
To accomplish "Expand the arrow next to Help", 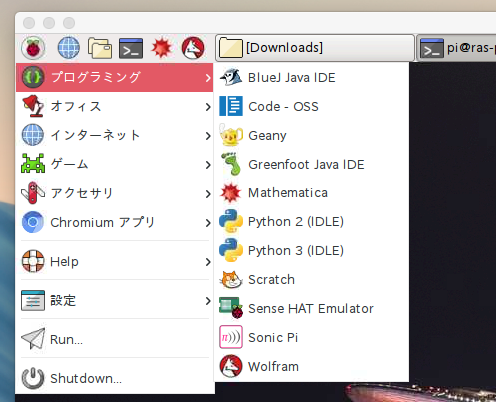I will coord(208,262).
